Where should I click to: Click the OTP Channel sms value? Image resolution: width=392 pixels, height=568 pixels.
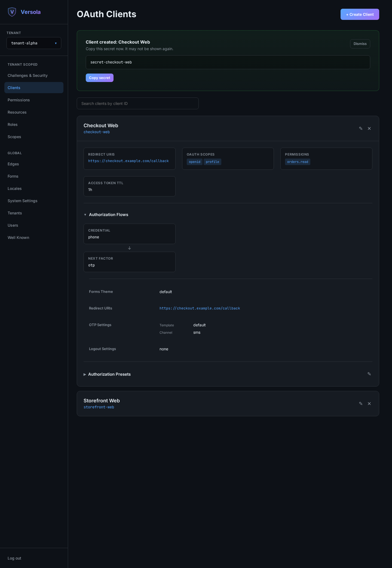point(197,333)
